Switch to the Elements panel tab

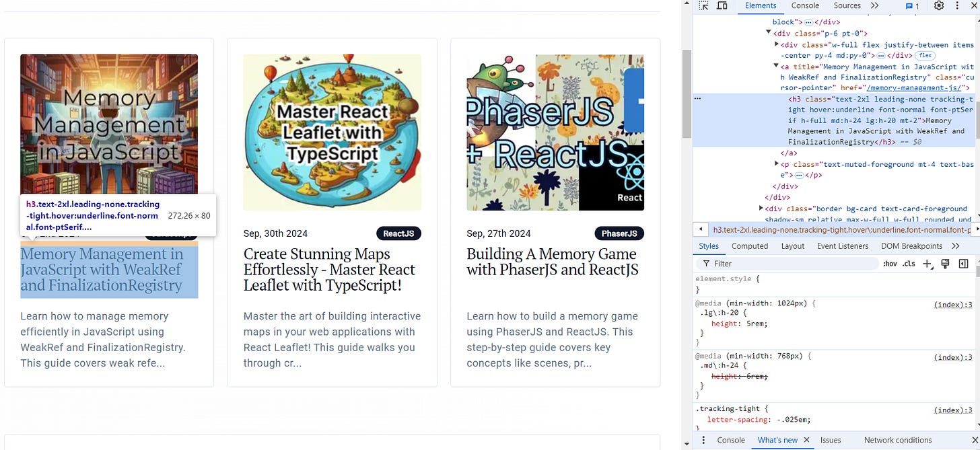(x=761, y=6)
